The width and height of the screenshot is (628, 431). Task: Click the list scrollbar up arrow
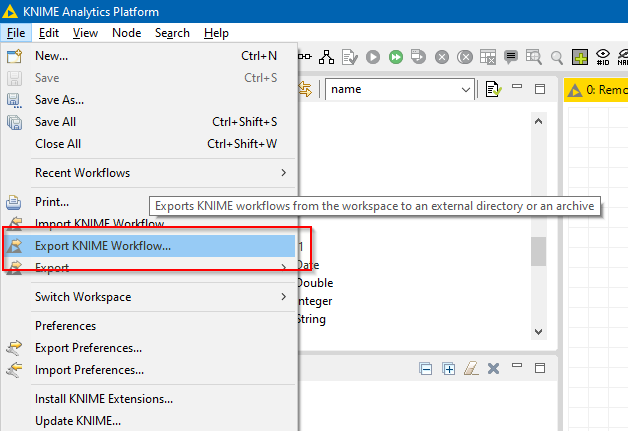pos(538,121)
